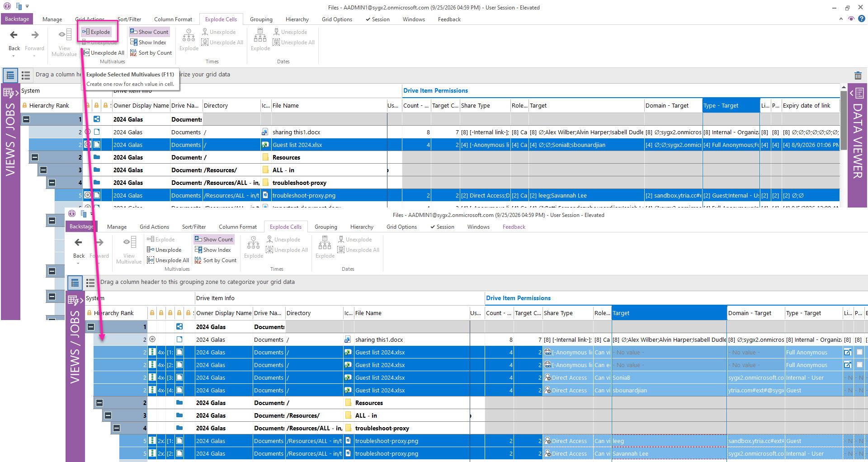This screenshot has height=462, width=868.
Task: Click Times Explode icon in upper window
Action: (189, 35)
